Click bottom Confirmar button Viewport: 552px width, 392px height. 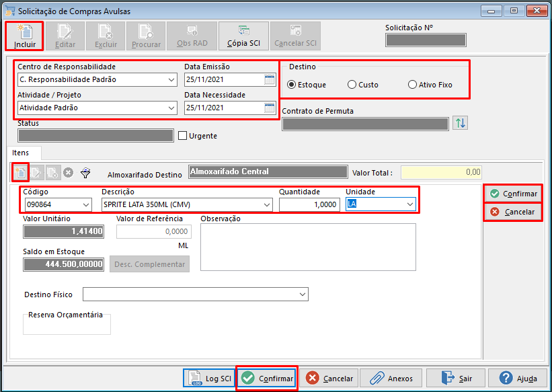267,379
